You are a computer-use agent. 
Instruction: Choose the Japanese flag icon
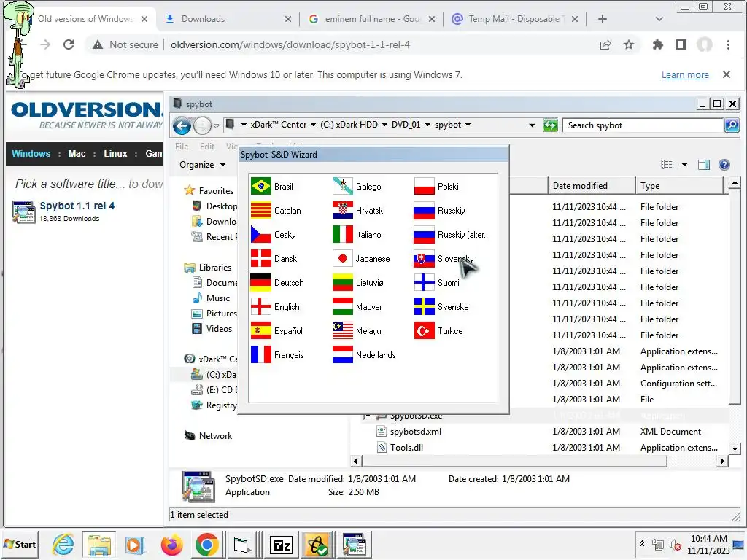click(x=343, y=258)
